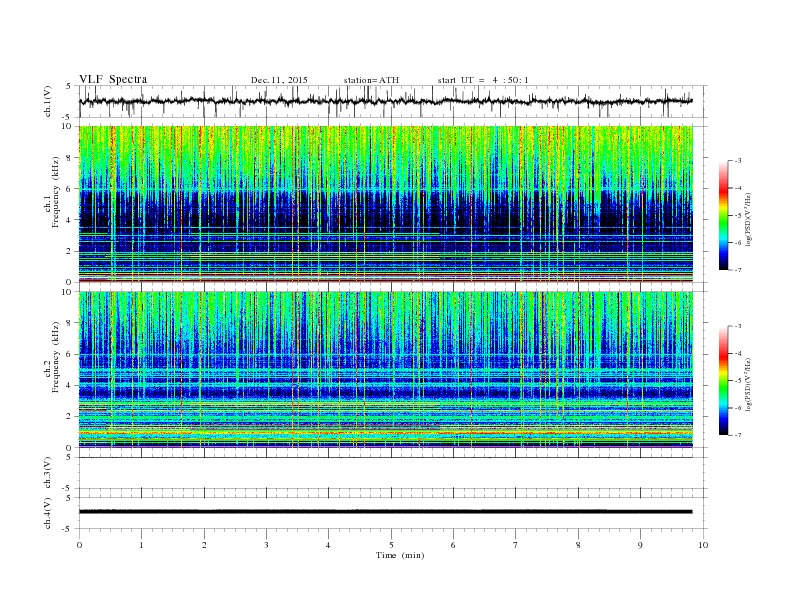792x612 pixels.
Task: Click time axis tick label '2'
Action: (x=204, y=545)
